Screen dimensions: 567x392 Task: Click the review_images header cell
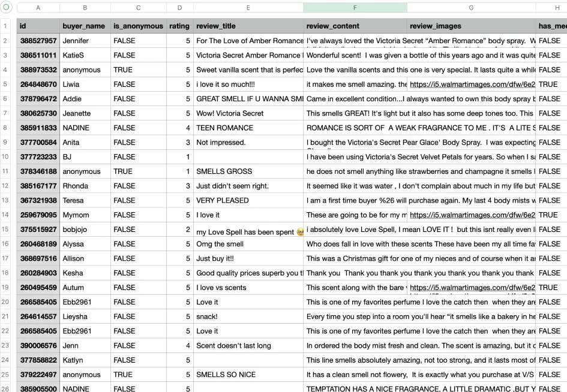(471, 26)
